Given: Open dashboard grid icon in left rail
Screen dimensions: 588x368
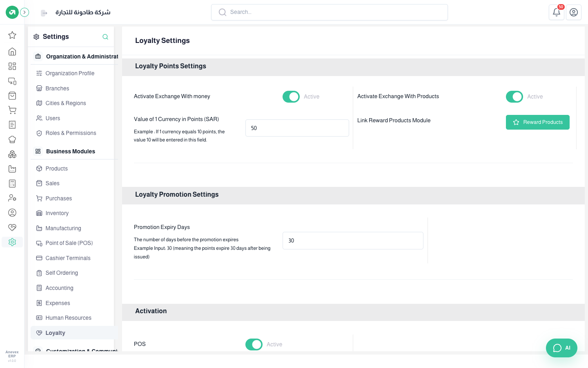Looking at the screenshot, I should click(12, 66).
